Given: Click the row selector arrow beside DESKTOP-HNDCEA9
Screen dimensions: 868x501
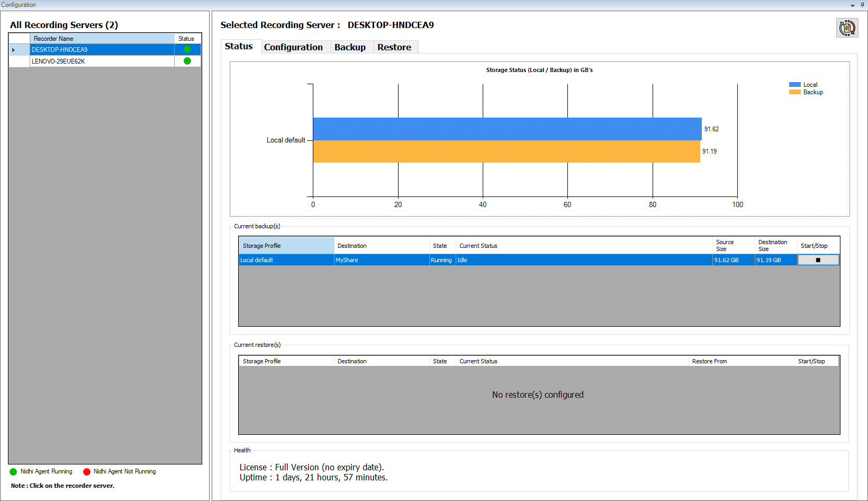Looking at the screenshot, I should coord(14,49).
